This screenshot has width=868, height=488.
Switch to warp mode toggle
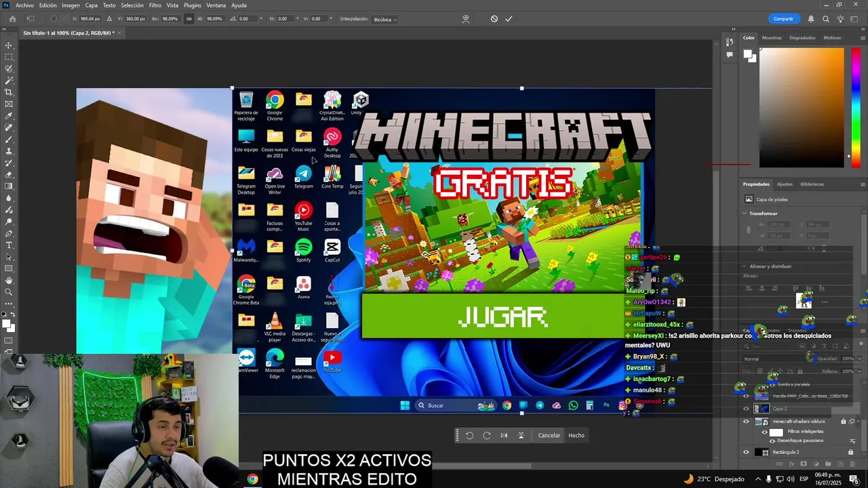pos(466,19)
